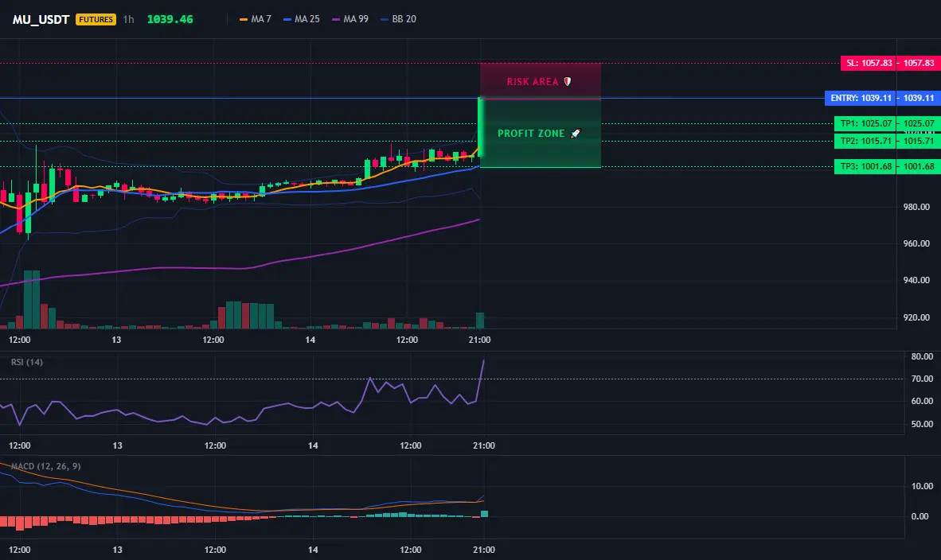Toggle the MA 99 legend indicator
941x560 pixels.
(x=349, y=19)
